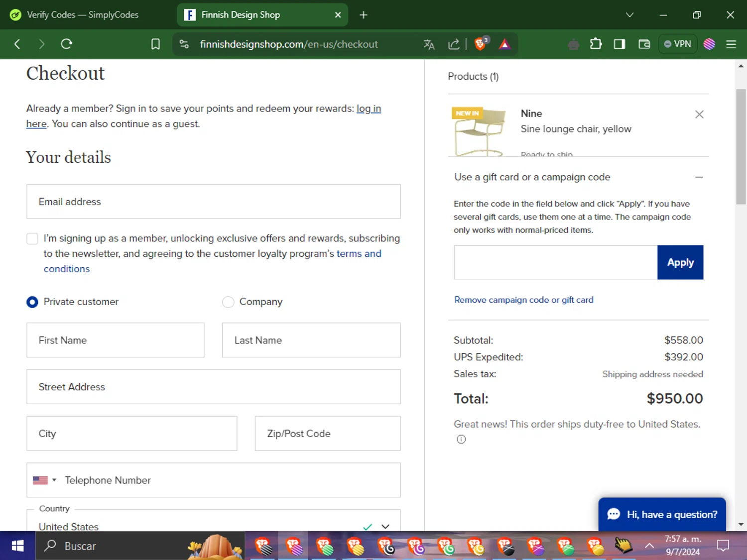Click the campaign code entry field
The image size is (747, 560).
(556, 262)
